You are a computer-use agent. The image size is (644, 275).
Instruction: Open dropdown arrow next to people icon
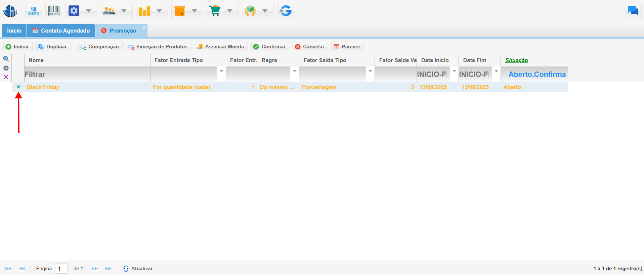[124, 11]
